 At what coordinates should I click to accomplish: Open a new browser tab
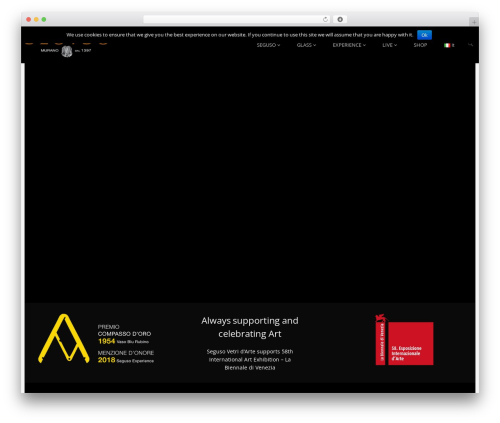tap(474, 22)
